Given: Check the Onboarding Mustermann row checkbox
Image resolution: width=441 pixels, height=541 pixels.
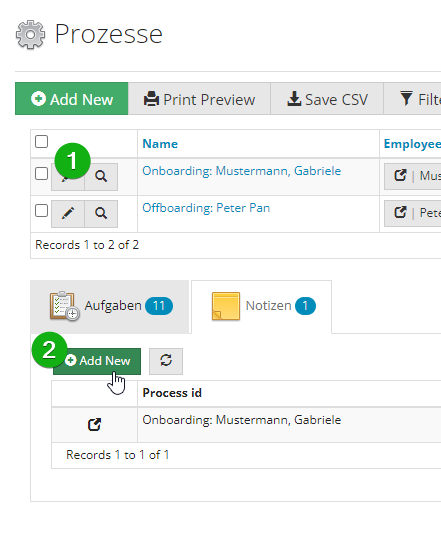Looking at the screenshot, I should click(41, 174).
